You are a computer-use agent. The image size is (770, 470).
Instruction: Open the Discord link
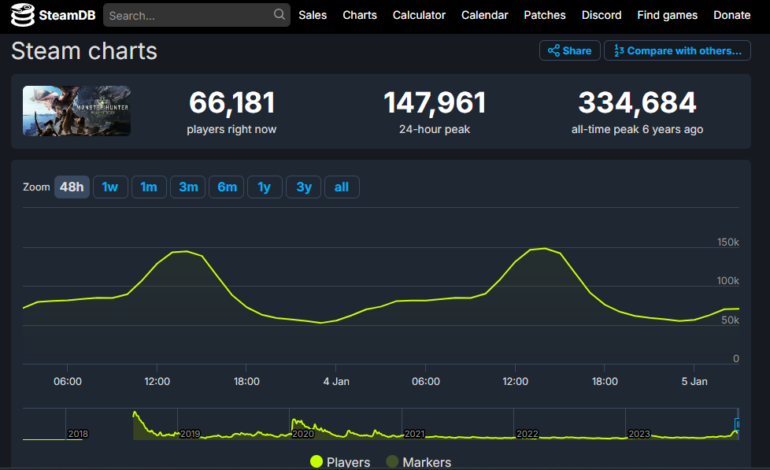601,15
